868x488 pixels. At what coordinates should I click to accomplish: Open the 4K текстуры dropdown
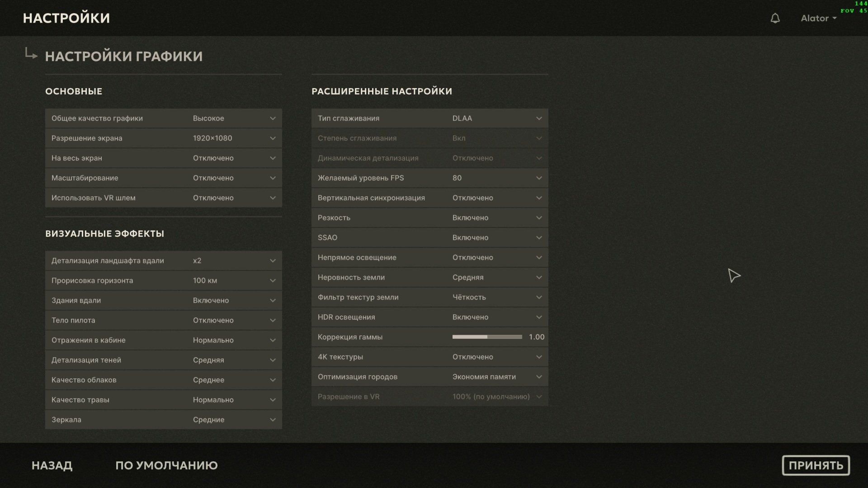coord(430,357)
